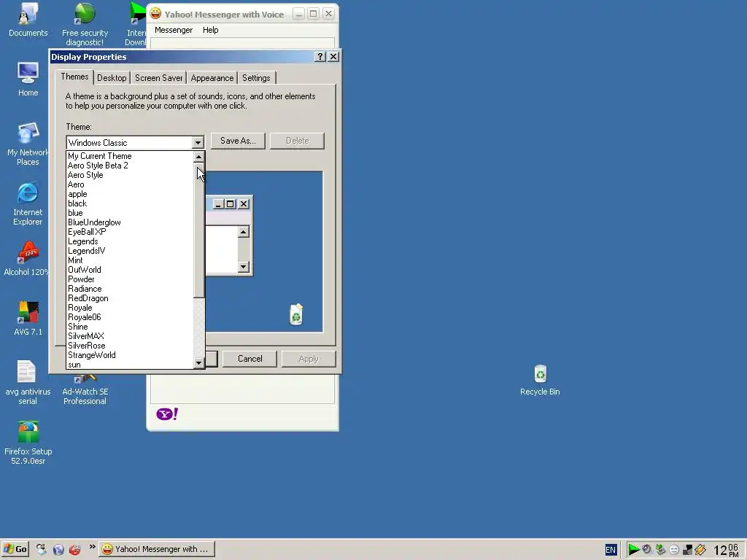Viewport: 747px width, 560px height.
Task: Switch to the Appearance tab
Action: point(212,78)
